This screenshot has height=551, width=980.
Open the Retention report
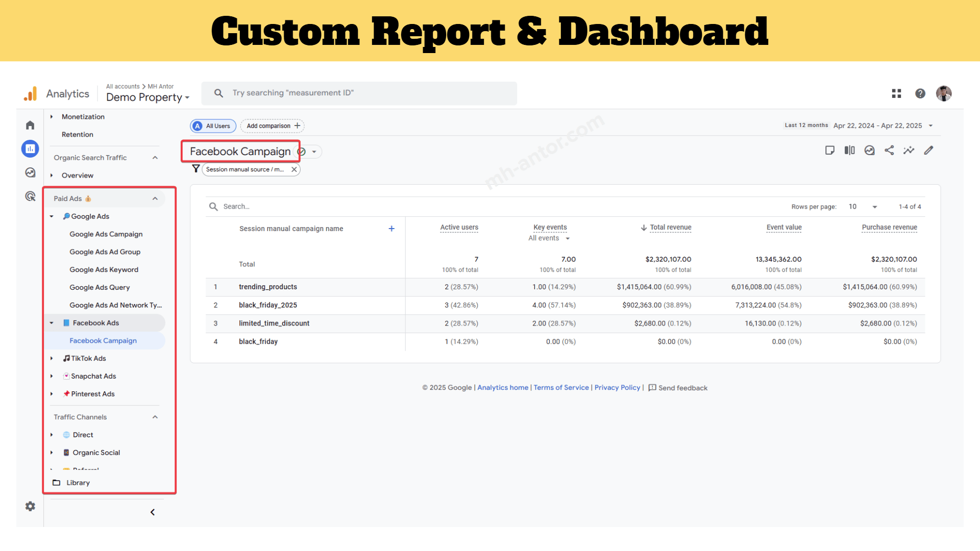click(x=78, y=135)
